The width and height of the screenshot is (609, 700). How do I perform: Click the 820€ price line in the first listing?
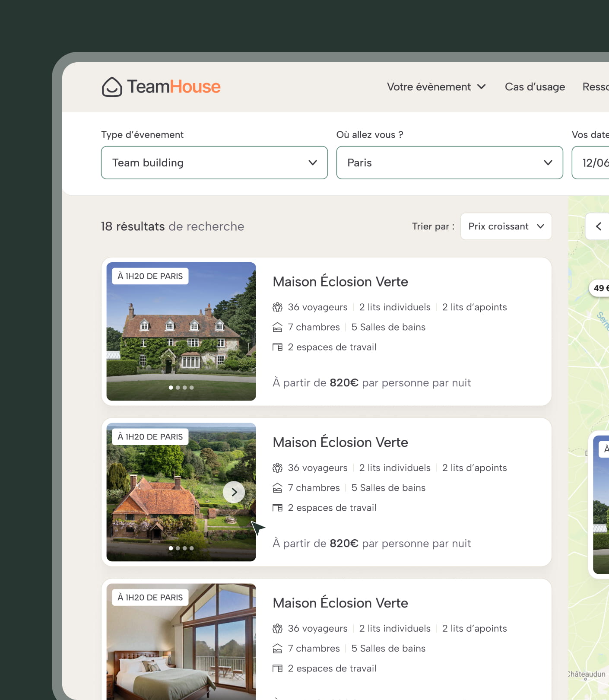click(372, 383)
